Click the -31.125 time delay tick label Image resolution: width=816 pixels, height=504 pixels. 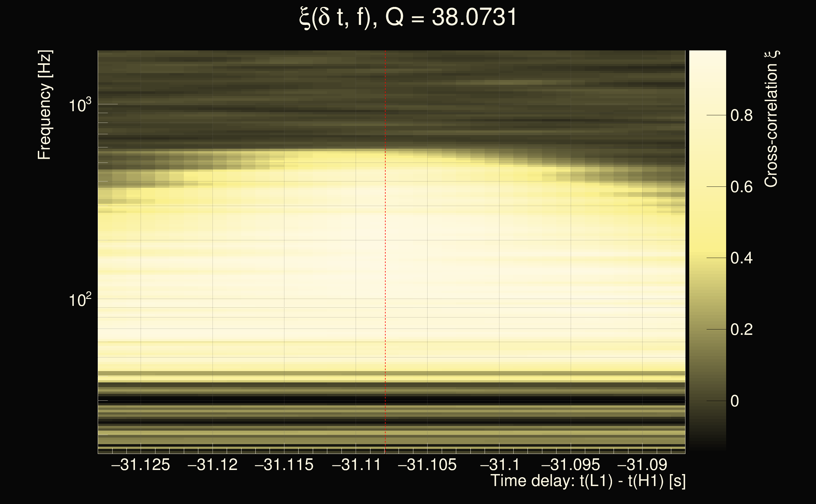140,465
